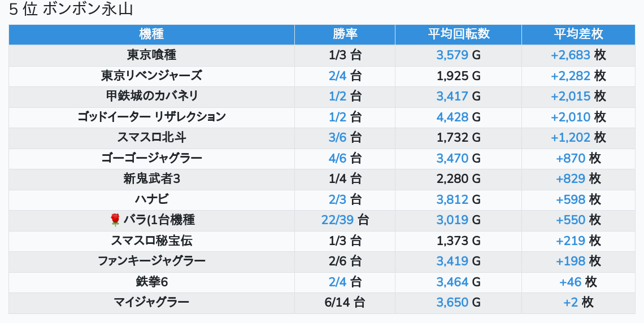Sort by the 平均回転数 column header
This screenshot has width=644, height=323.
point(458,34)
